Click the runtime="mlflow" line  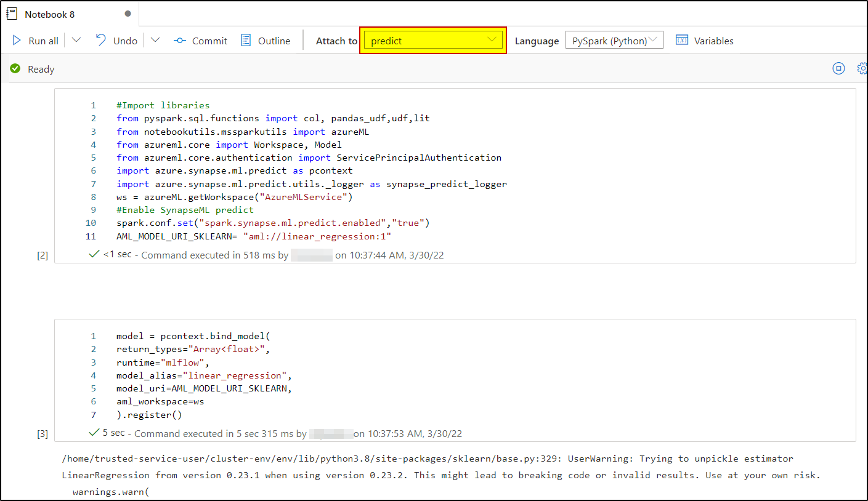pyautogui.click(x=163, y=363)
